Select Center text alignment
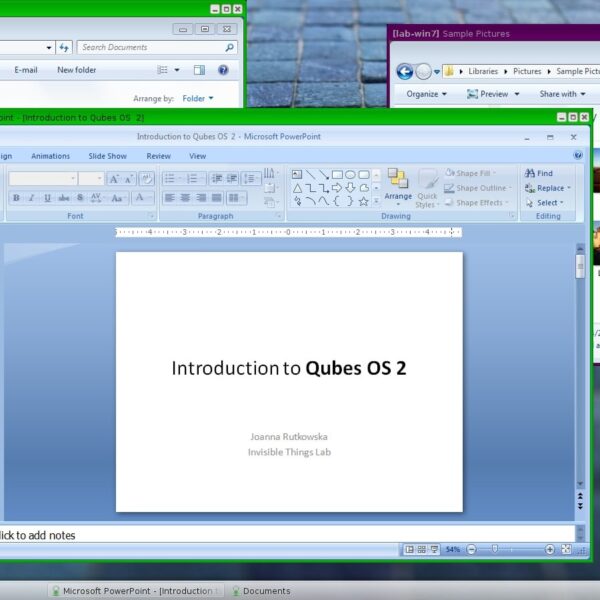This screenshot has height=600, width=600. pos(185,198)
